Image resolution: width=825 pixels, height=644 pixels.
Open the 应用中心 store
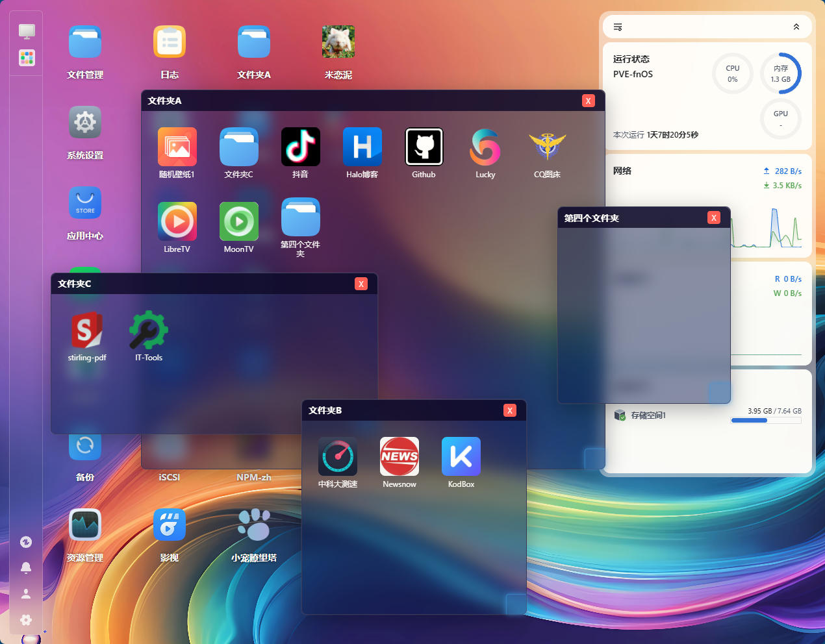click(85, 203)
